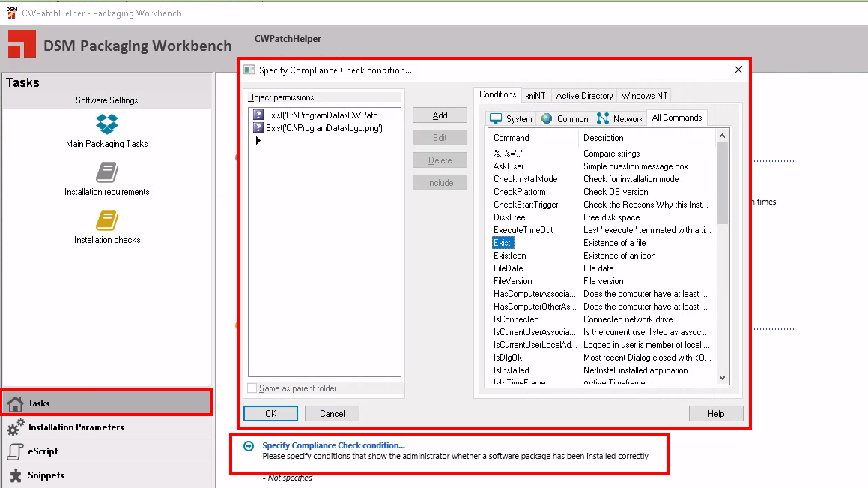Open the Windows NT tab
Image resolution: width=868 pixels, height=488 pixels.
click(644, 96)
